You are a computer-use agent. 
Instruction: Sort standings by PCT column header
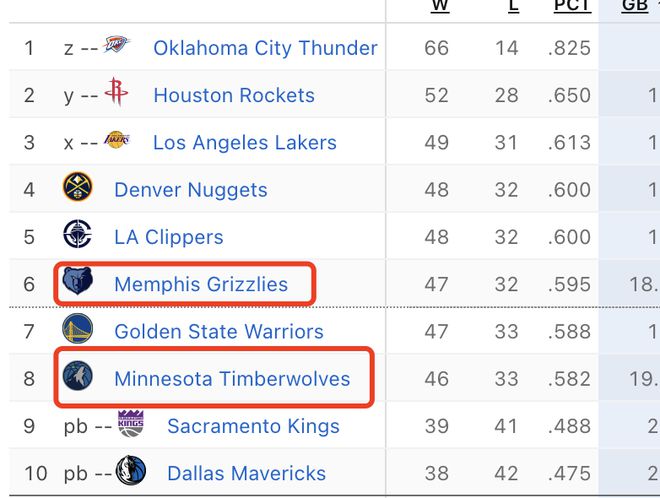coord(572,6)
